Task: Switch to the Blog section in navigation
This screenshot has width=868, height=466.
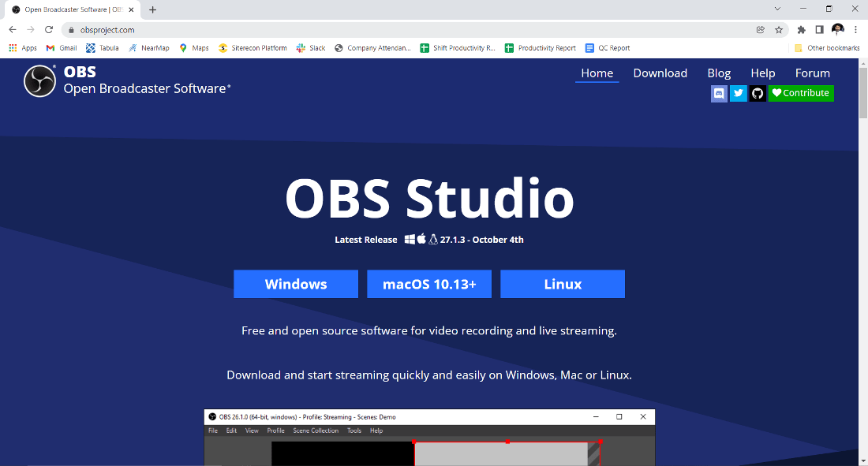Action: (719, 73)
